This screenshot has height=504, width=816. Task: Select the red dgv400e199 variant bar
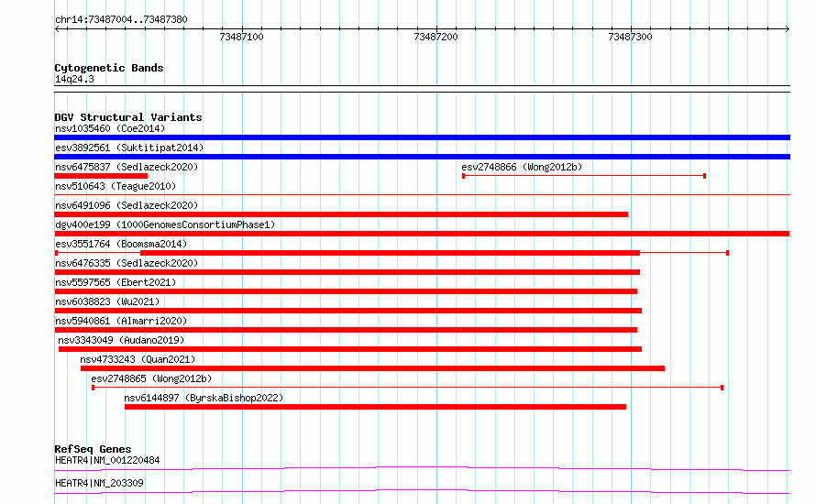click(422, 234)
